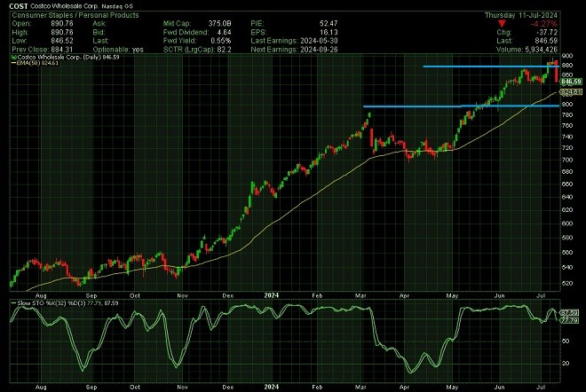Click the Fwd Yield value 0.55%

[221, 41]
